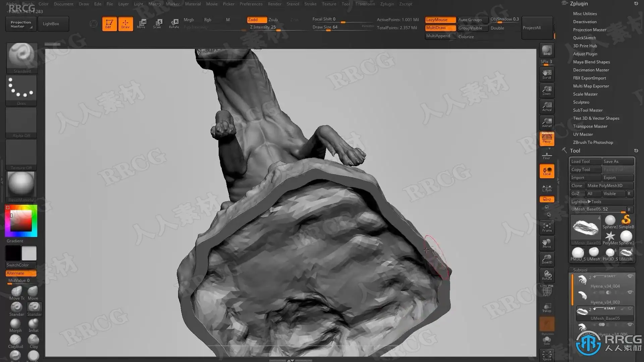
Task: Expand the Decimation Master plugin section
Action: (591, 70)
